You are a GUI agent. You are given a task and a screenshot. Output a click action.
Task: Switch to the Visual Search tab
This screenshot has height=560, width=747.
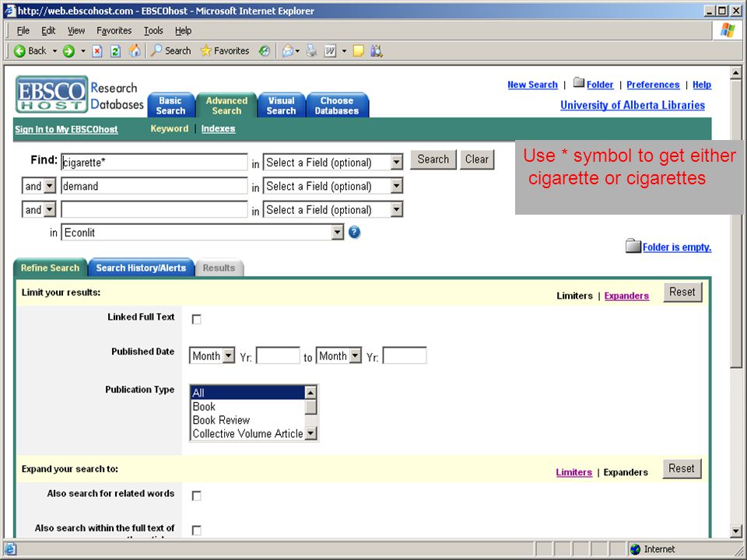(281, 105)
